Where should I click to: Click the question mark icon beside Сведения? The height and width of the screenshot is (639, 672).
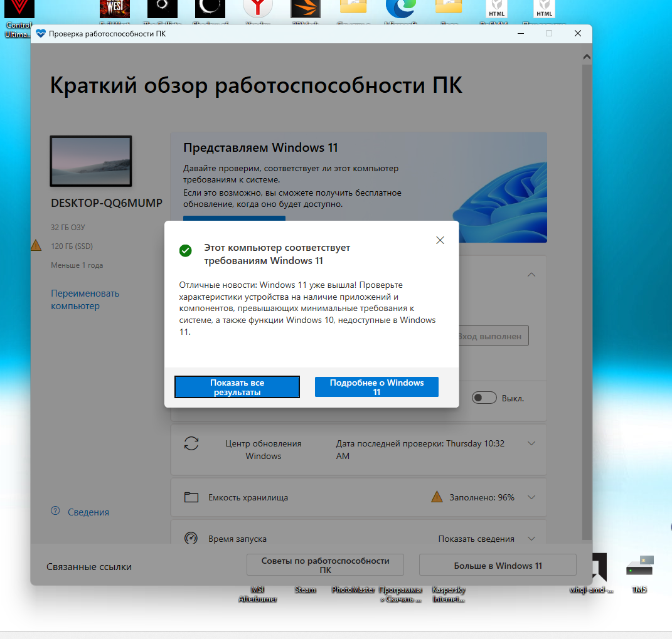click(55, 510)
